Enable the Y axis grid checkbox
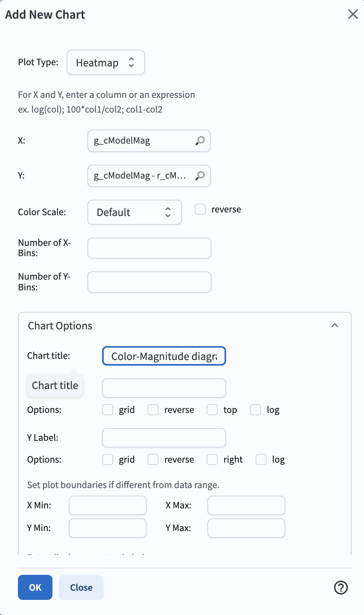Image resolution: width=364 pixels, height=615 pixels. pyautogui.click(x=108, y=459)
